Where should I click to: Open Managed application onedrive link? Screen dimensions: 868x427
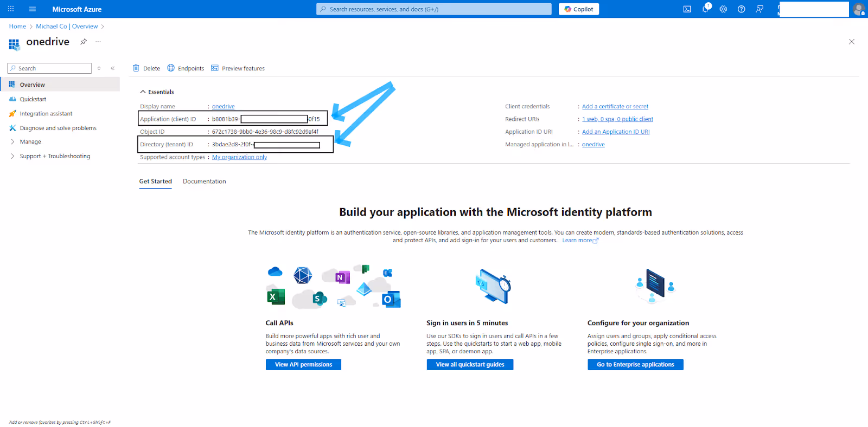coord(593,145)
